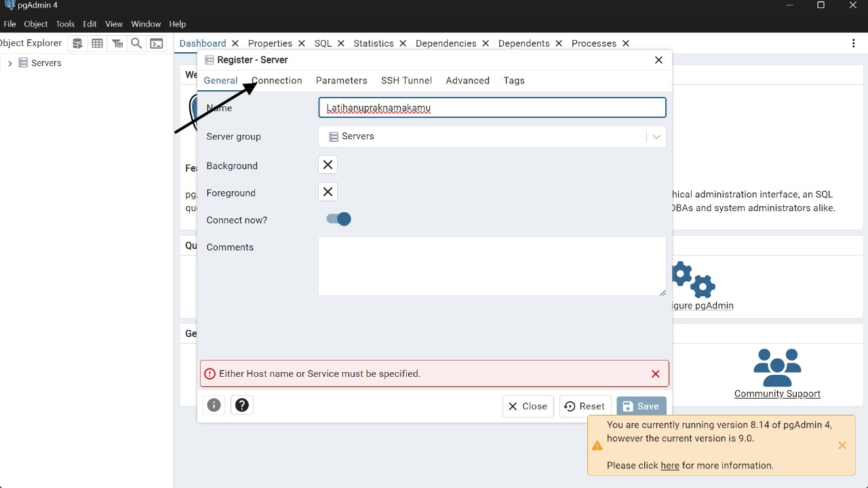The image size is (868, 488).
Task: Dismiss the Host name error message
Action: click(655, 374)
